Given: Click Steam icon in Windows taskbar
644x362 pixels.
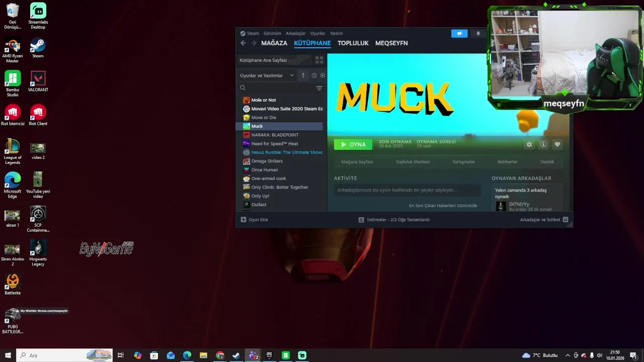Looking at the screenshot, I should (x=236, y=355).
